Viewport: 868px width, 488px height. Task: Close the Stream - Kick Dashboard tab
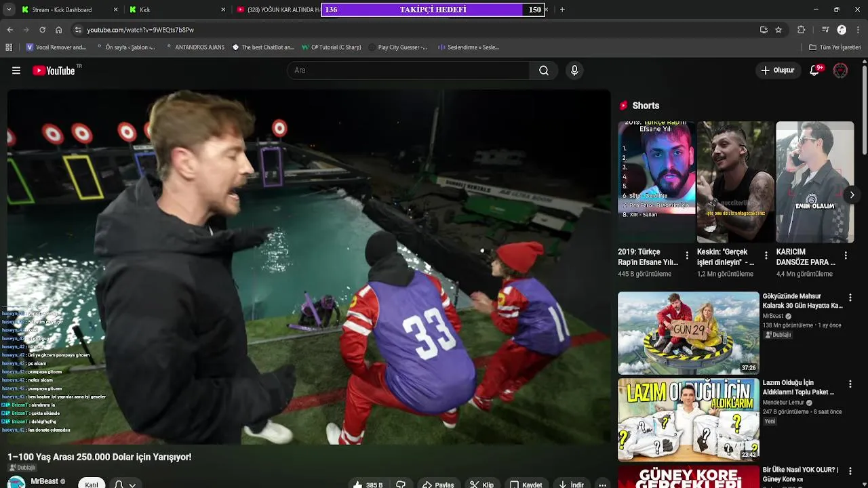click(x=115, y=9)
